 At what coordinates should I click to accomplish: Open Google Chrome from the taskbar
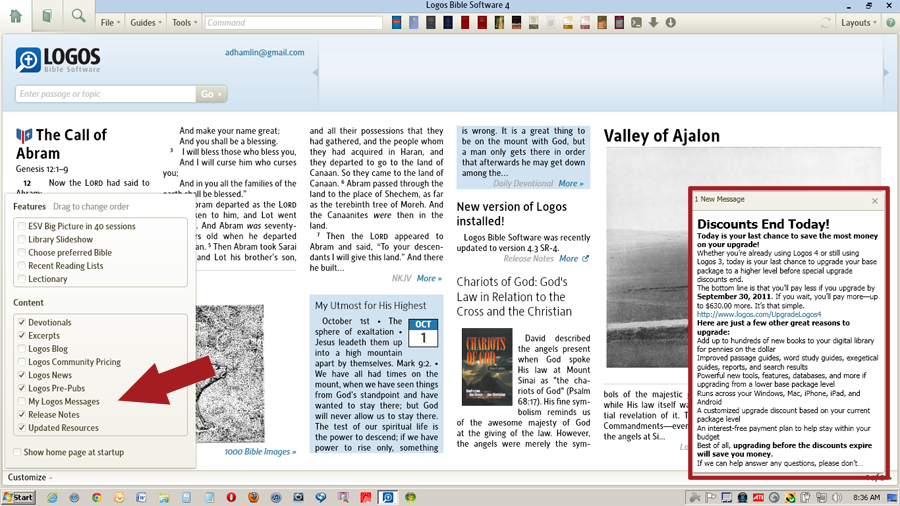pyautogui.click(x=96, y=497)
